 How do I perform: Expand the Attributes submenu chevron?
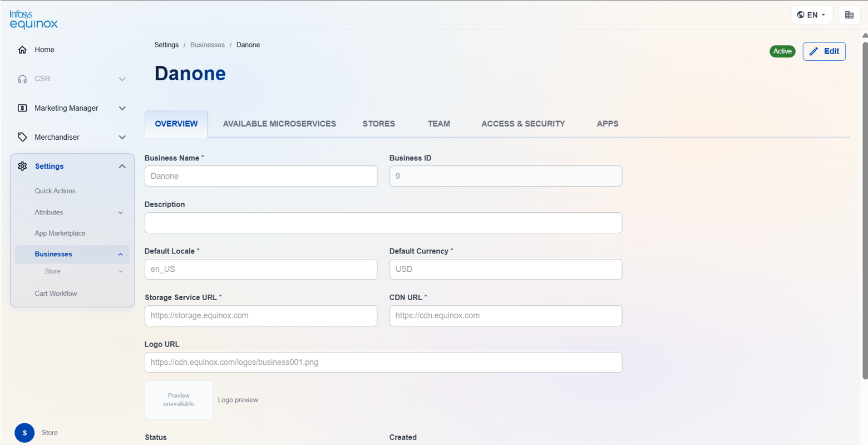[120, 213]
